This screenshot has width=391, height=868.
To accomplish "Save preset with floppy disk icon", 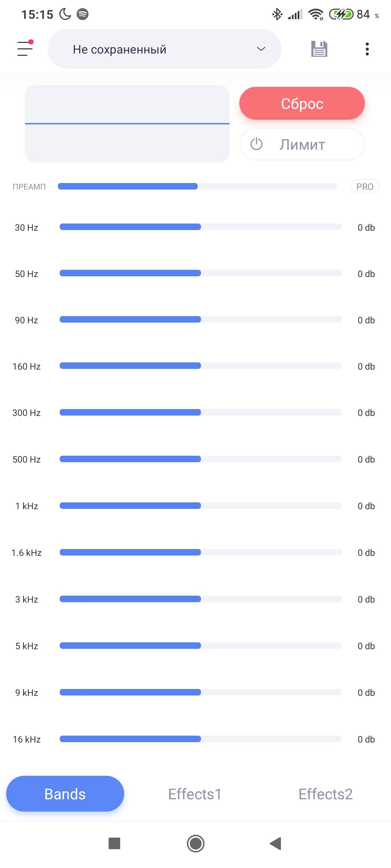I will click(319, 49).
